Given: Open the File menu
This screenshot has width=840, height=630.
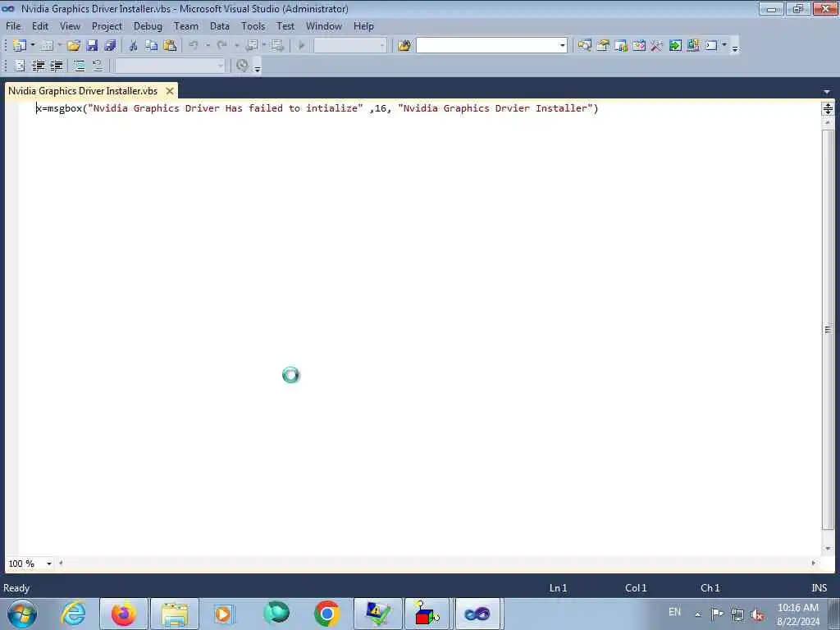Looking at the screenshot, I should pos(13,26).
